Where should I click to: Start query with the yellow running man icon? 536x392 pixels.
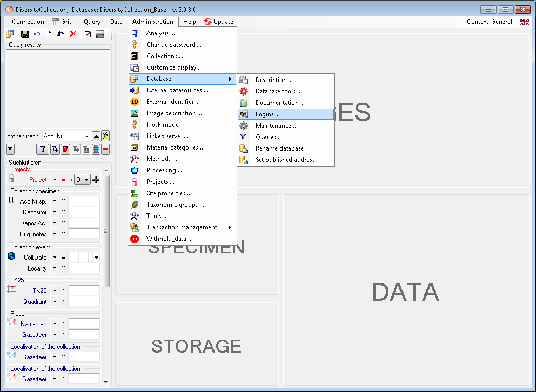click(105, 136)
